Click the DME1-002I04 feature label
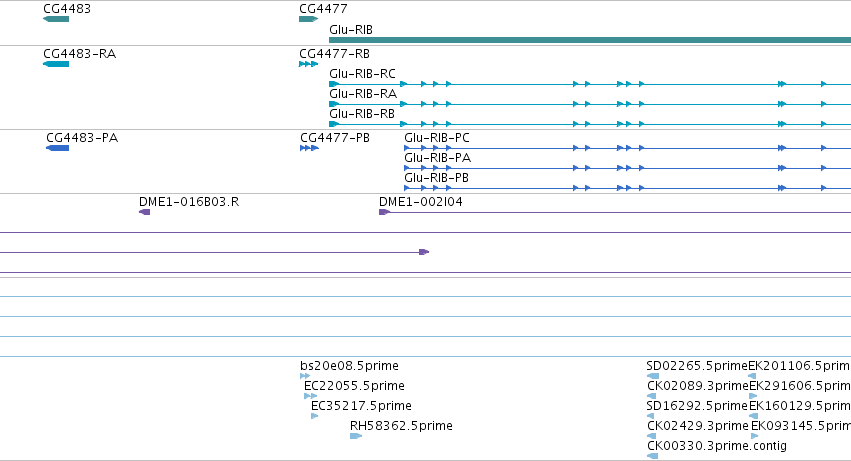The height and width of the screenshot is (461, 851). (421, 202)
